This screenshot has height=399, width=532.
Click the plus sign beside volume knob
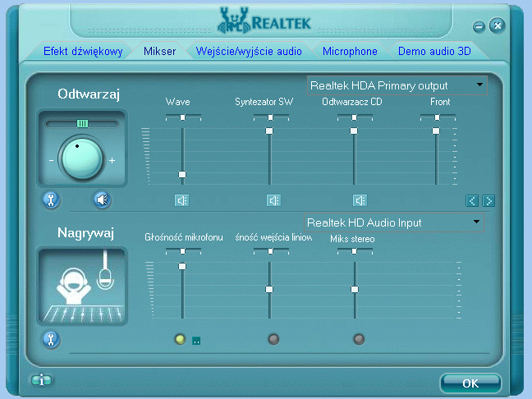[112, 160]
